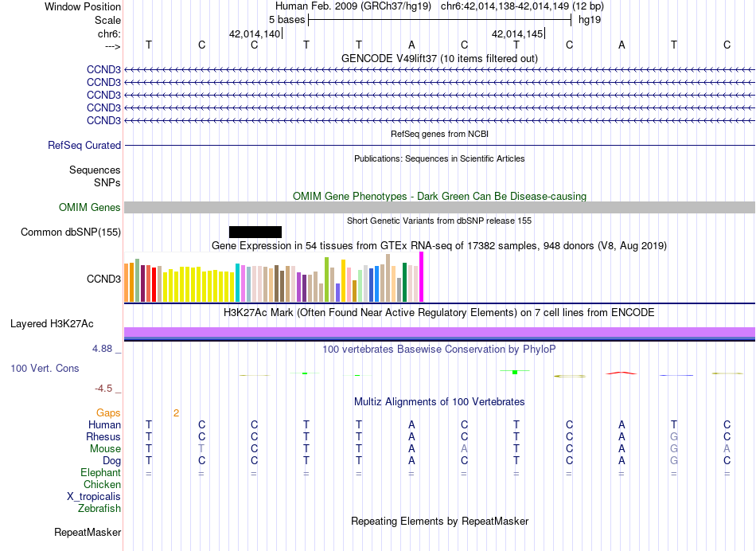Image resolution: width=756 pixels, height=551 pixels.
Task: Click the gray G in Mouse row
Action: [x=674, y=449]
